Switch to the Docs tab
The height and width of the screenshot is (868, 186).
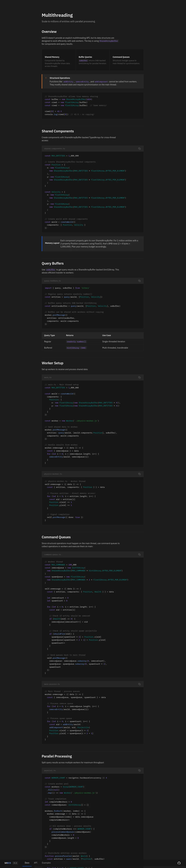27,863
